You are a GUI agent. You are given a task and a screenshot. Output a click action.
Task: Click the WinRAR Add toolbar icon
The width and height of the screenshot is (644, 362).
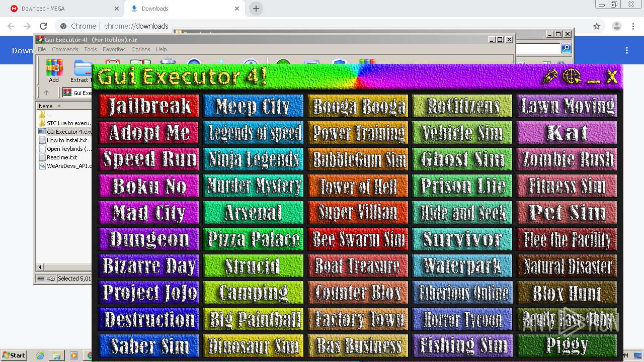54,71
